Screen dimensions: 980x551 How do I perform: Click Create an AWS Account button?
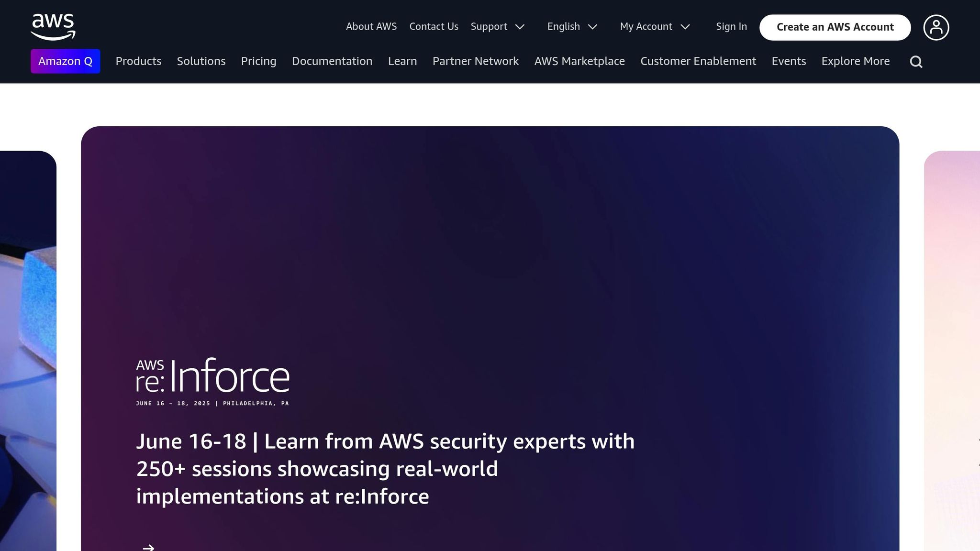[x=835, y=27]
